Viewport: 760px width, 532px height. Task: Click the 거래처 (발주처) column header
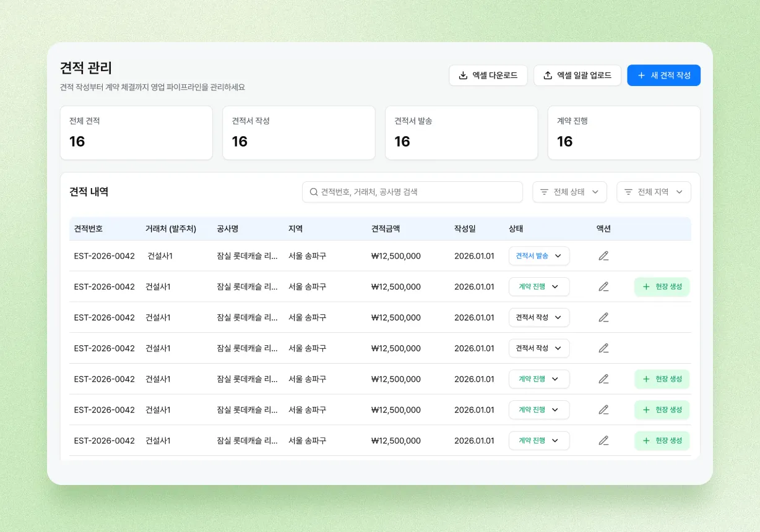[171, 228]
